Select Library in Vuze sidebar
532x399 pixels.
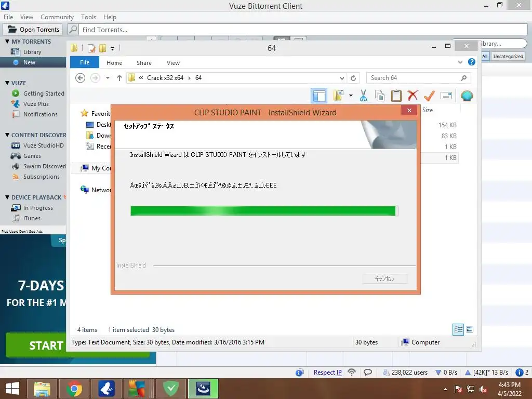coord(33,52)
